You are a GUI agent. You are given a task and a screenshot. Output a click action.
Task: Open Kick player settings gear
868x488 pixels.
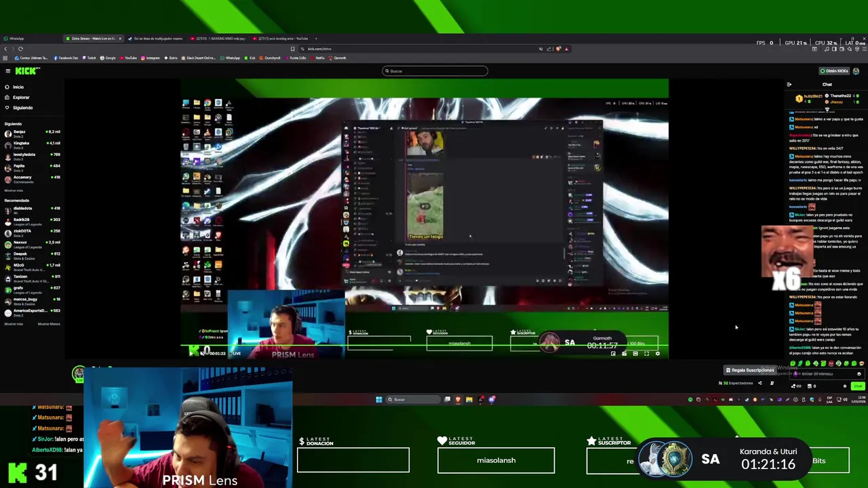[x=657, y=354]
